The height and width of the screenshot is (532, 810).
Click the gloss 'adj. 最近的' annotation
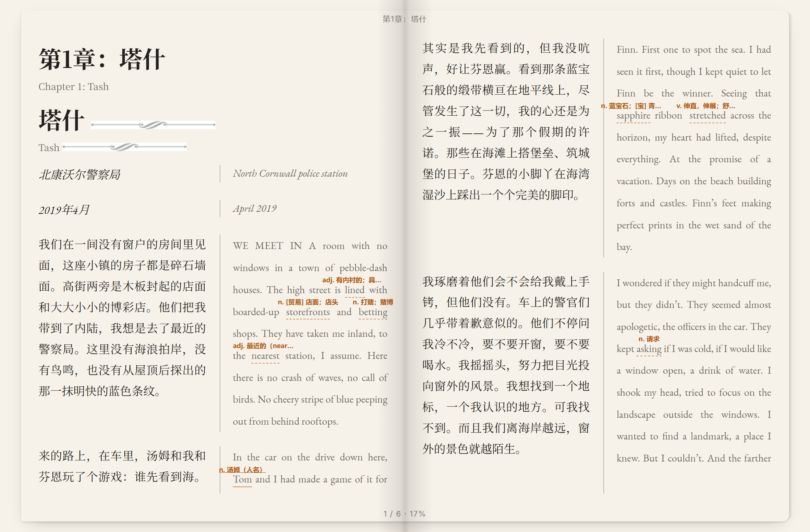click(263, 346)
